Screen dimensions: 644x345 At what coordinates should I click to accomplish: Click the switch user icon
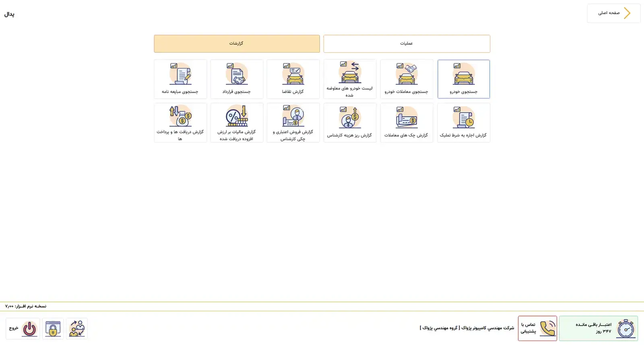click(x=77, y=328)
